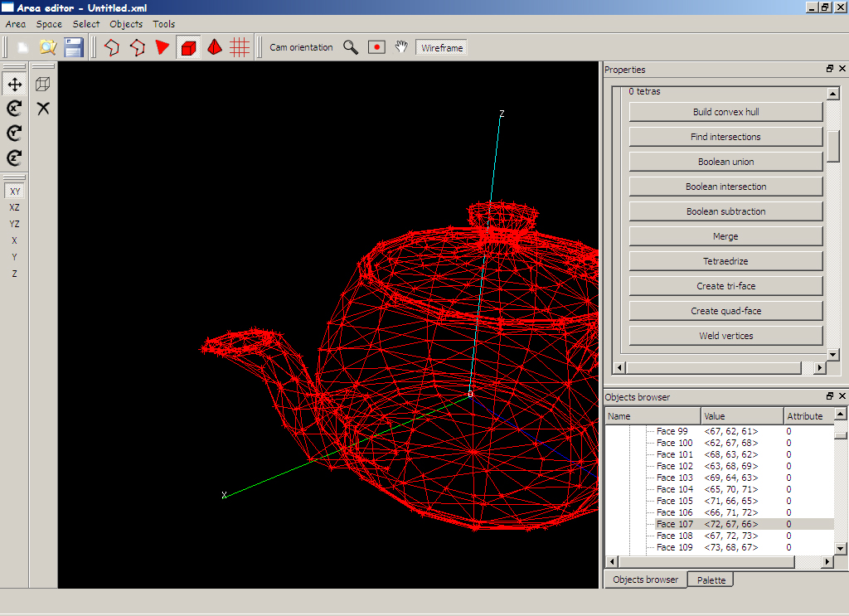Open file with the folder icon
This screenshot has height=616, width=849.
48,47
